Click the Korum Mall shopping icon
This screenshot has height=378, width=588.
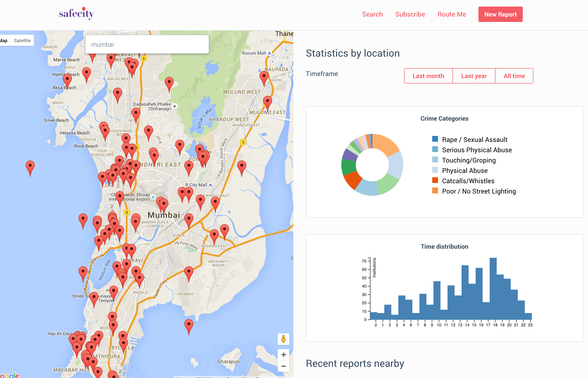tap(269, 53)
